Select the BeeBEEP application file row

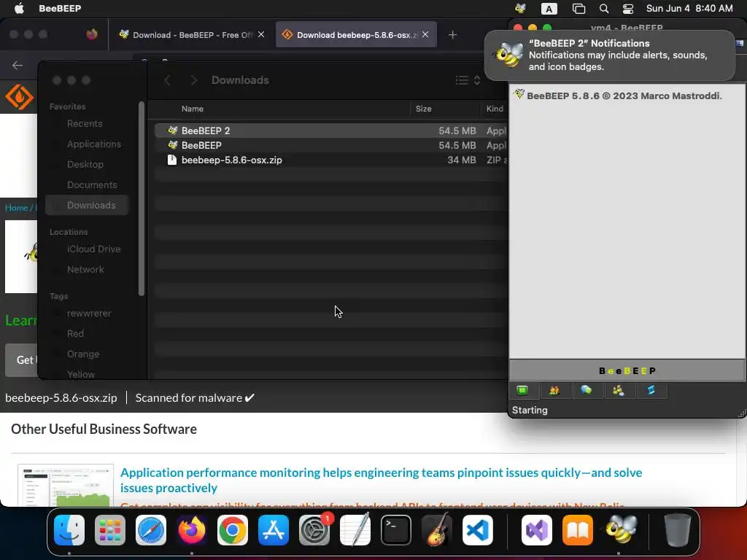click(330, 145)
